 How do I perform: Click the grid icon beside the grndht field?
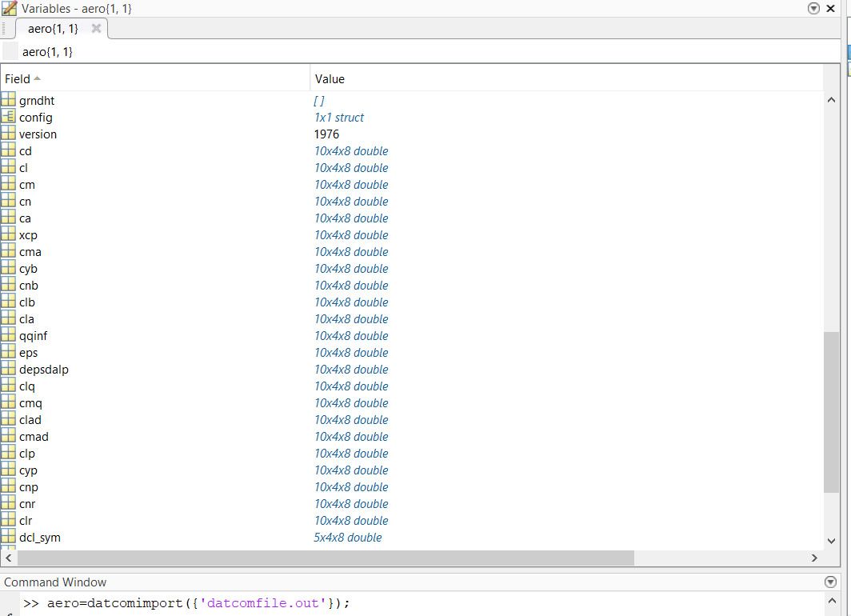[9, 100]
